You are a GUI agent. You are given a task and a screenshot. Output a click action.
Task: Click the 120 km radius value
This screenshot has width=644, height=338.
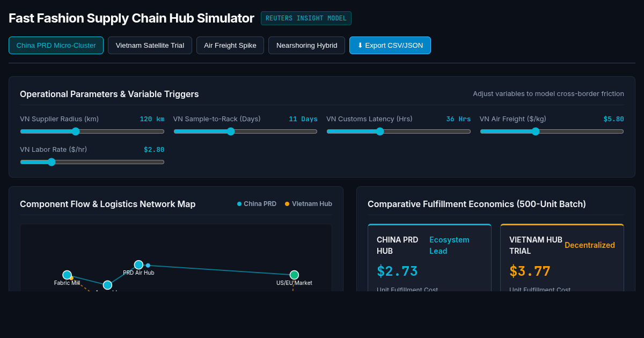[152, 119]
